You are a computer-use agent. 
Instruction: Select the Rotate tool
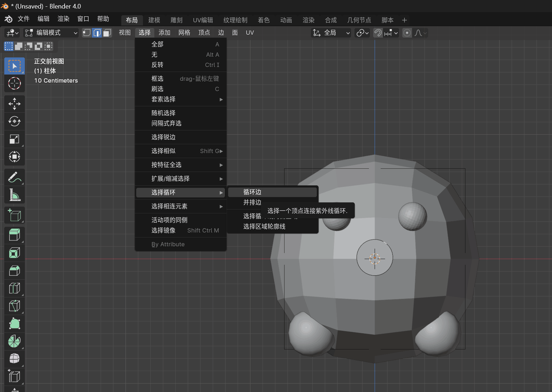click(14, 122)
